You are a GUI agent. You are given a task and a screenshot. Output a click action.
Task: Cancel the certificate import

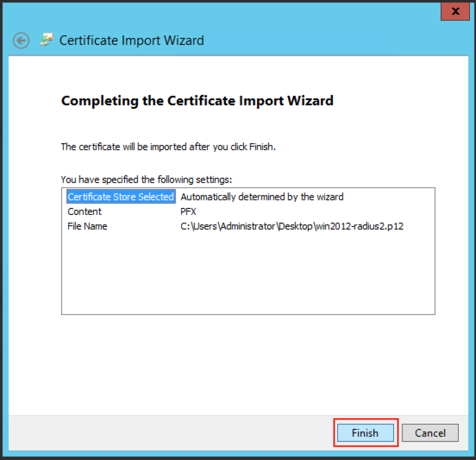[430, 433]
